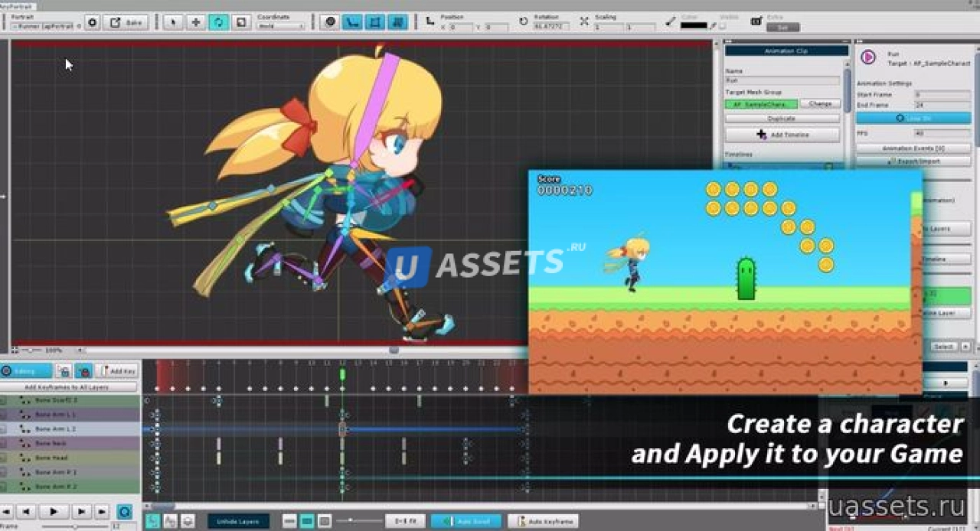980x531 pixels.
Task: Click the black Color swatch
Action: tap(694, 26)
